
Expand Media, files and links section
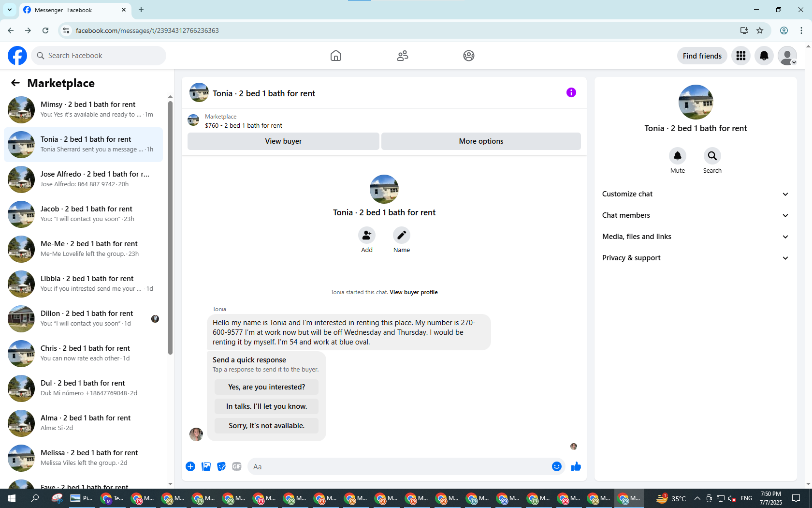(x=696, y=237)
